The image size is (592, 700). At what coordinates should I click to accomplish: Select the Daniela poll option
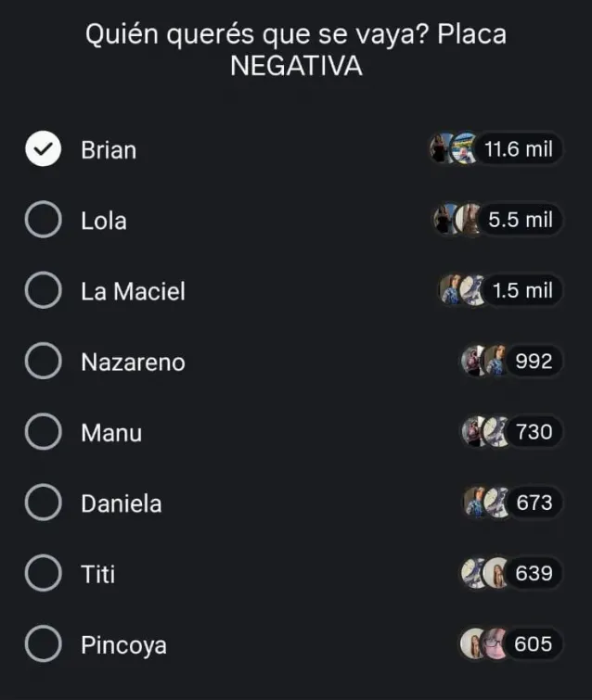coord(43,503)
